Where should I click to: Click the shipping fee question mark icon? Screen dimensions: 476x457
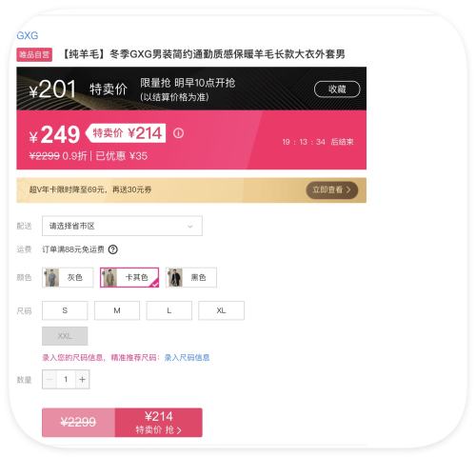(113, 249)
